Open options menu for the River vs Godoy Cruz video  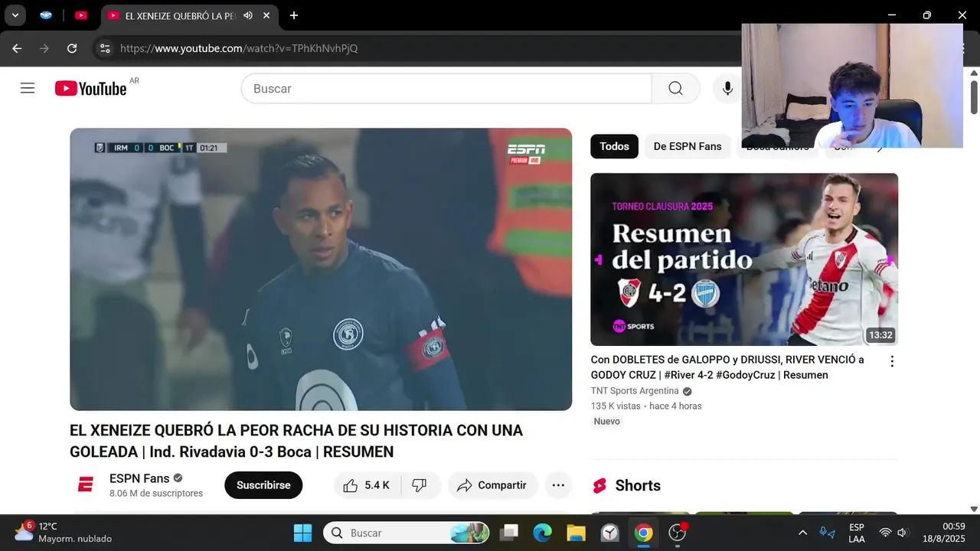892,361
